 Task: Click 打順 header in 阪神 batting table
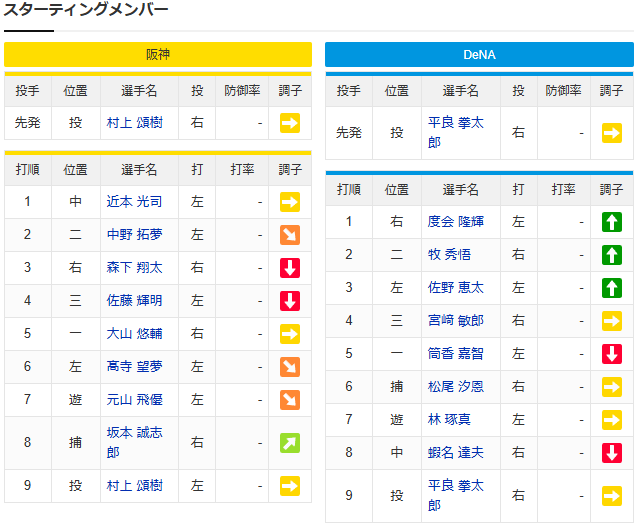[28, 169]
